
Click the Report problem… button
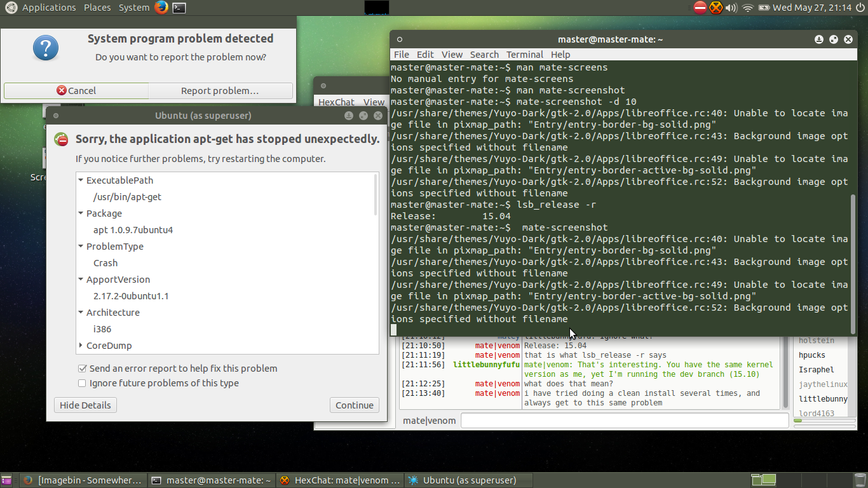point(220,91)
